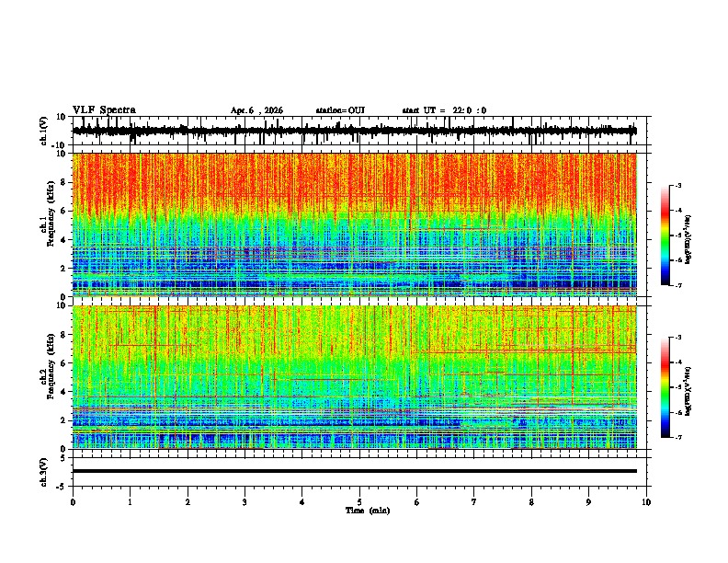This screenshot has height=563, width=728.
Task: Click the ch.1 spectrogram "4" kHz tick label
Action: [x=63, y=240]
